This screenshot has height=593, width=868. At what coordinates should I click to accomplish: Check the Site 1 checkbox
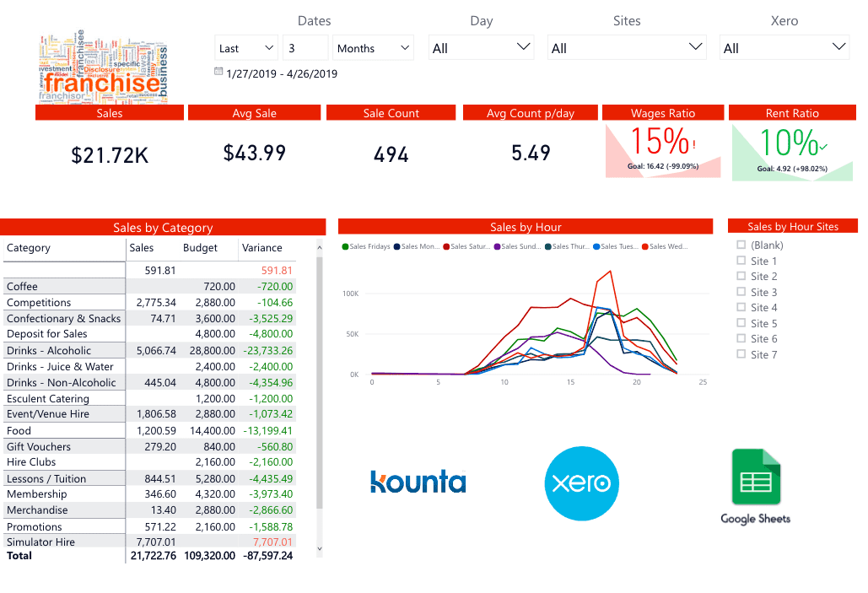(x=741, y=261)
